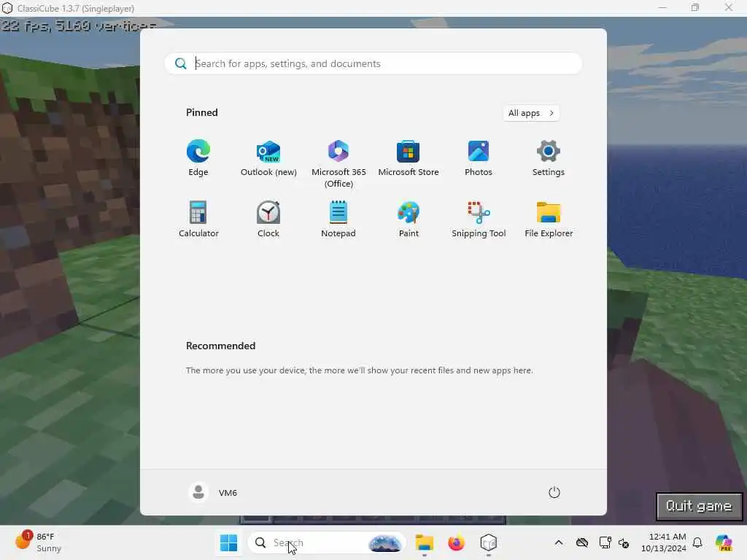747x560 pixels.
Task: Open the Clock app
Action: [x=268, y=219]
